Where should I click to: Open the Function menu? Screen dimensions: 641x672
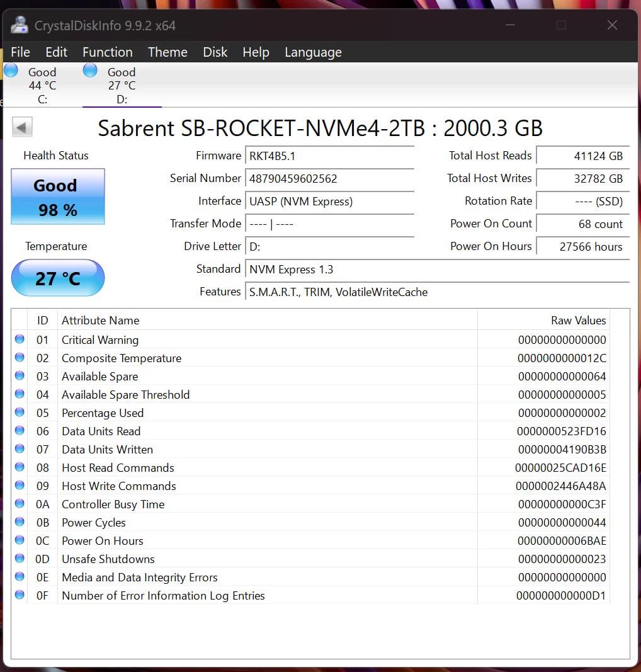[x=108, y=52]
